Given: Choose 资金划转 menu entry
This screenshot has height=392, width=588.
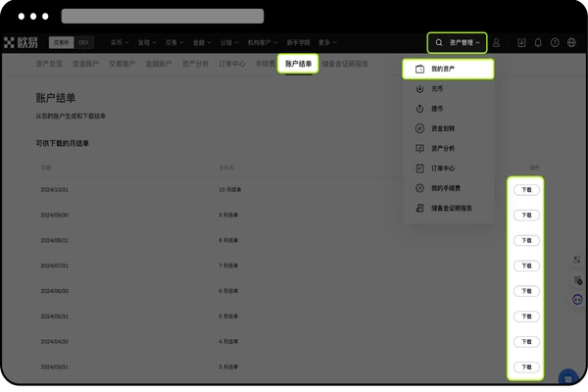Looking at the screenshot, I should (448, 128).
